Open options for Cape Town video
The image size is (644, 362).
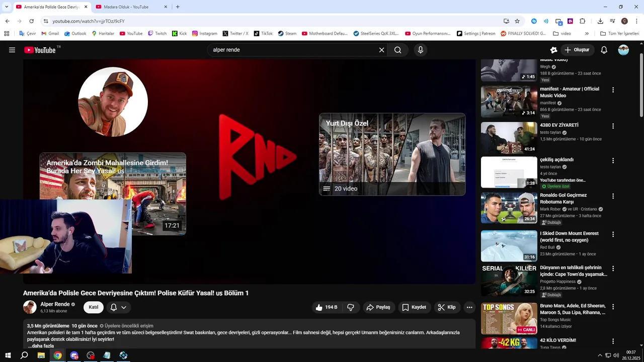[x=613, y=269]
